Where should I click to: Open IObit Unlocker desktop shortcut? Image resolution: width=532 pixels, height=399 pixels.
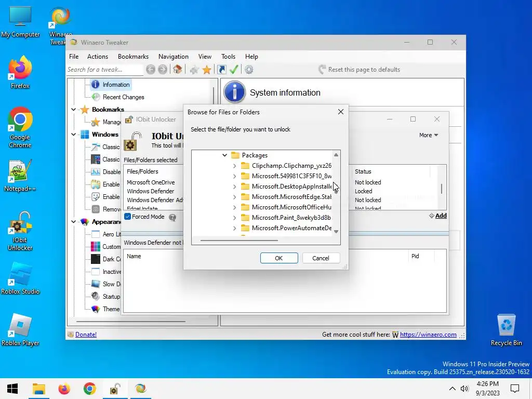tap(20, 231)
